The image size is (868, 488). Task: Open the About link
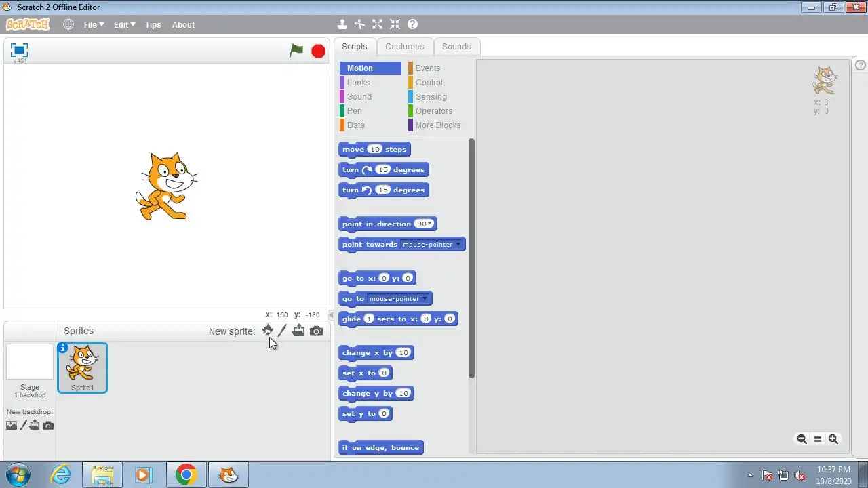point(183,24)
